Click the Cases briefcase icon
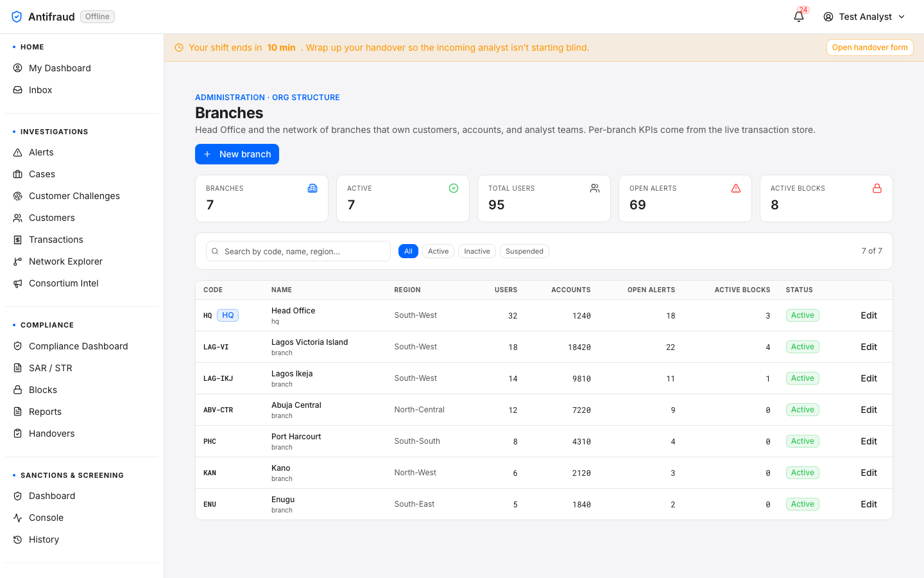This screenshot has height=578, width=924. (18, 174)
